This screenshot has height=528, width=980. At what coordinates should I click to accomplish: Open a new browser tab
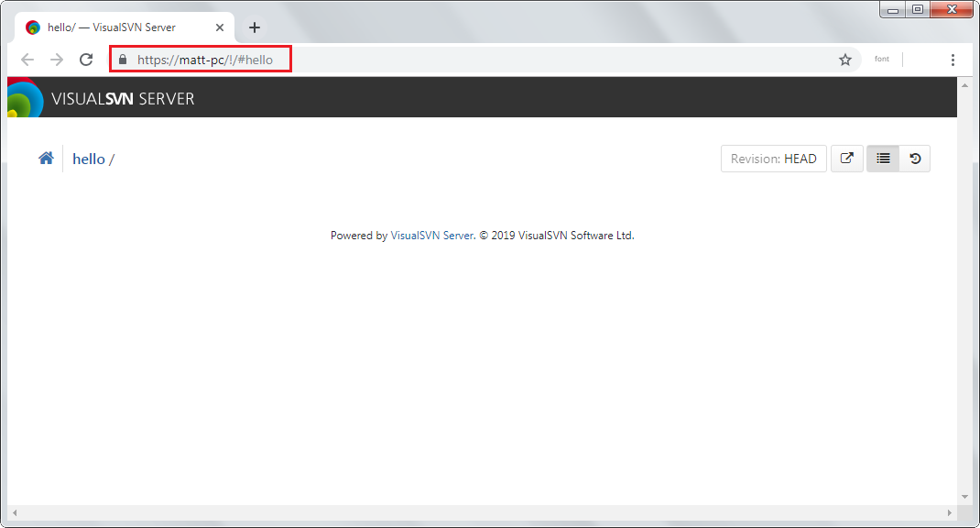point(255,27)
